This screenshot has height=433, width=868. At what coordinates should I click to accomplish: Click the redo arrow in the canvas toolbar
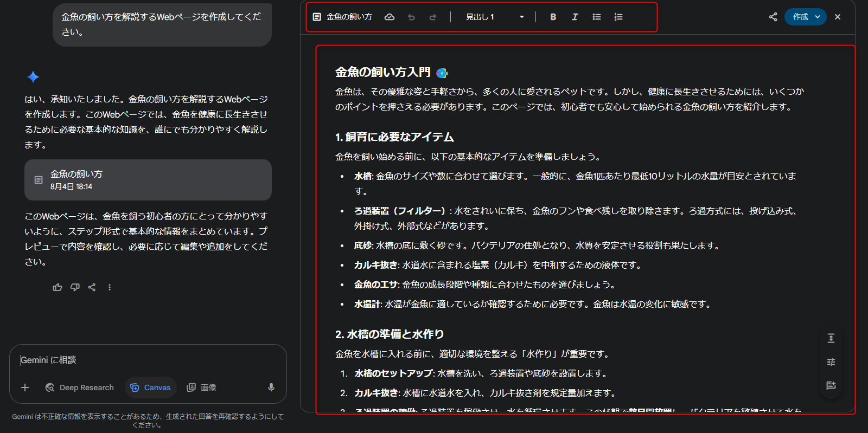433,17
